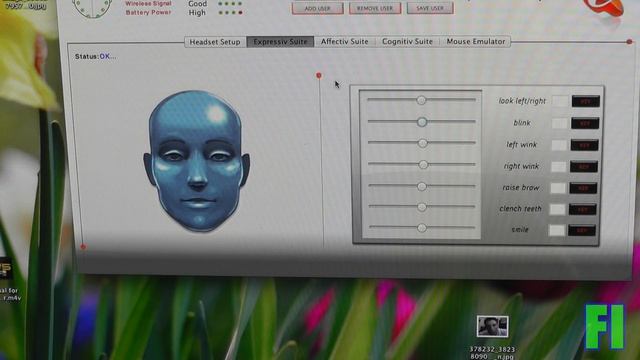640x360 pixels.
Task: Adjust the right wink sensitivity slider
Action: (x=422, y=164)
